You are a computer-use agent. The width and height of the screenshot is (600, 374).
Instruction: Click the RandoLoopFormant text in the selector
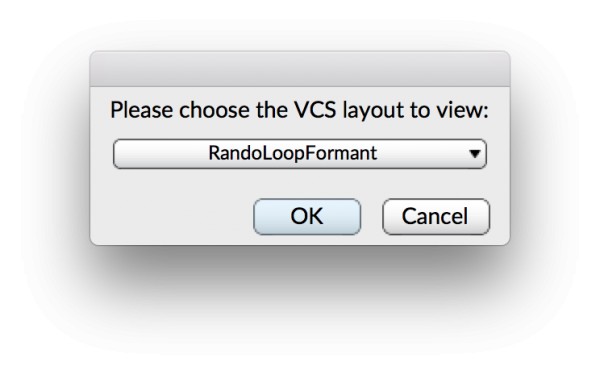293,153
